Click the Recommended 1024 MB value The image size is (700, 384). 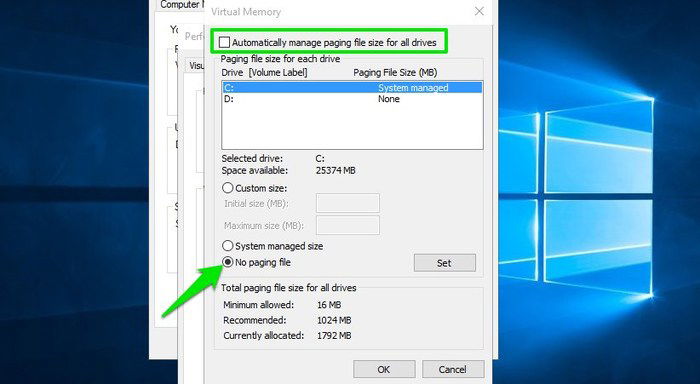pos(334,320)
